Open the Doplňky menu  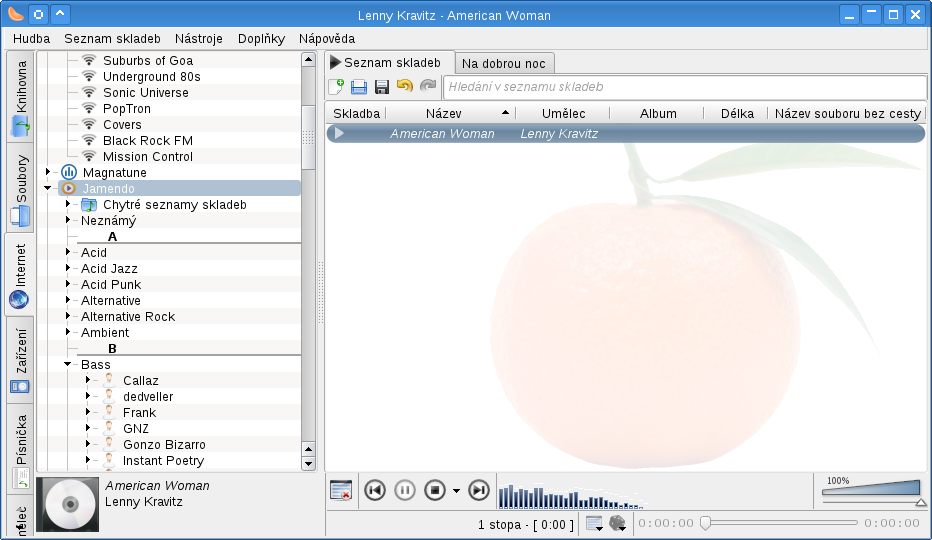pos(262,39)
